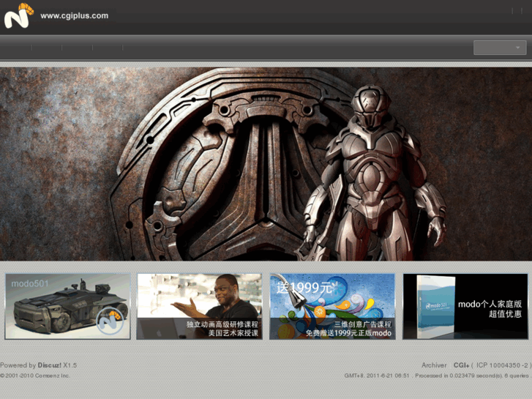Expand the gray dropdown box in navigation bar
The width and height of the screenshot is (532, 399).
(500, 48)
